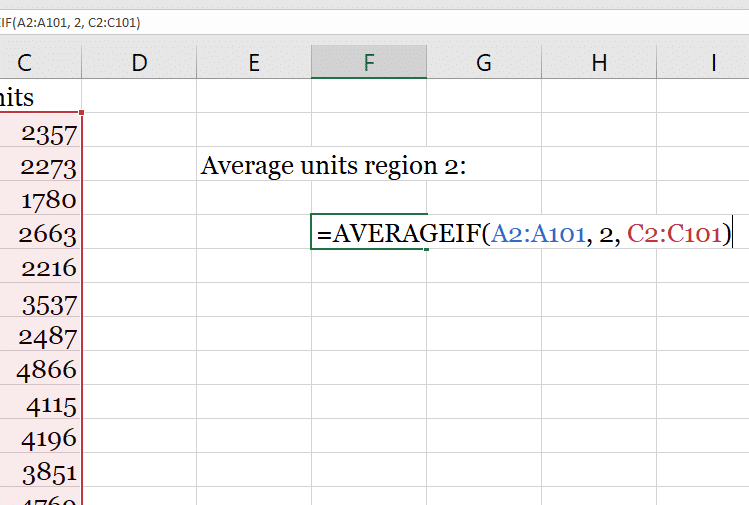Image resolution: width=749 pixels, height=505 pixels.
Task: Click cell containing 2216
Action: point(40,266)
